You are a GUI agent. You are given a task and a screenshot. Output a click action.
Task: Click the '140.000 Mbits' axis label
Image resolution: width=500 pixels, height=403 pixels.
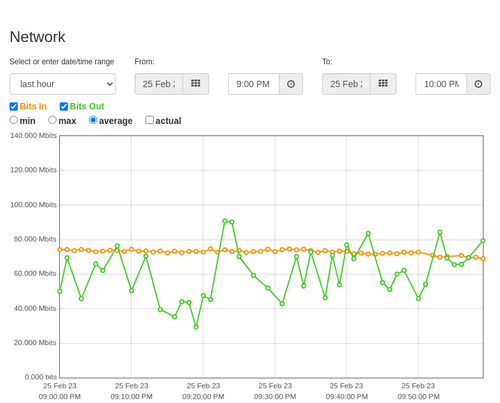click(33, 135)
